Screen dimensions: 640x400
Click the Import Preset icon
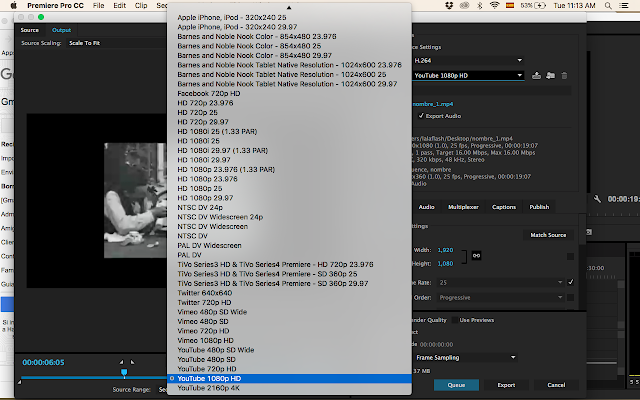[x=550, y=76]
